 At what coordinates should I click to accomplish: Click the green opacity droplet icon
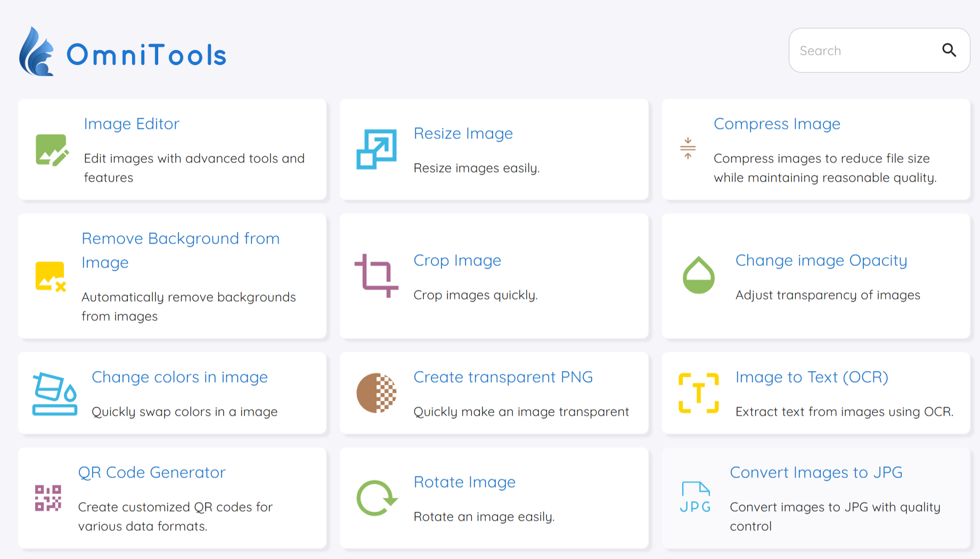(698, 276)
